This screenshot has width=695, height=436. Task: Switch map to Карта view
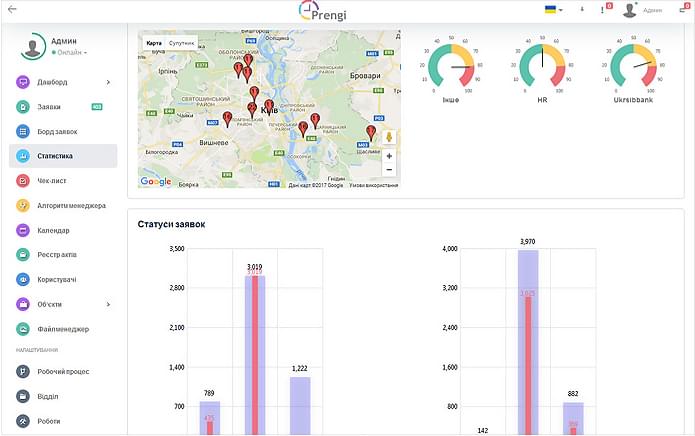pos(153,43)
